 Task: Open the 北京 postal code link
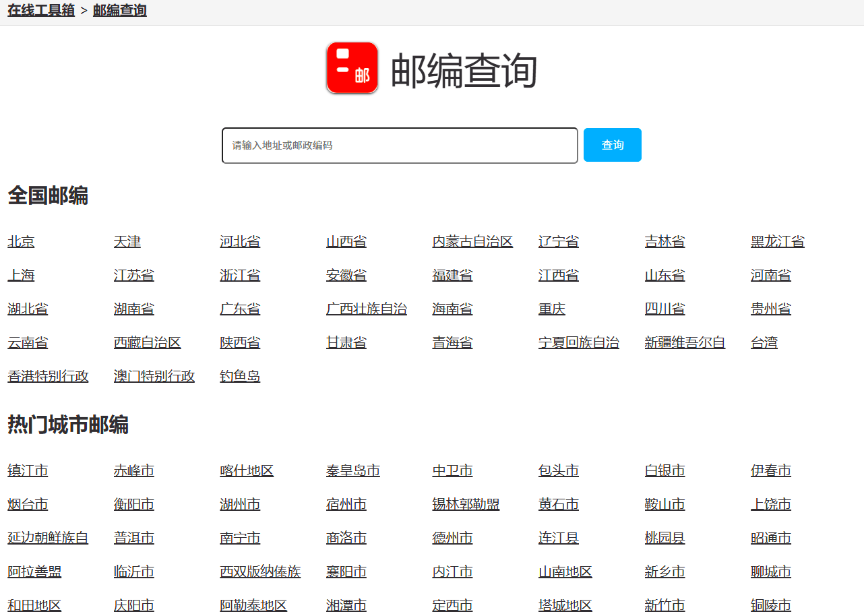(x=21, y=241)
